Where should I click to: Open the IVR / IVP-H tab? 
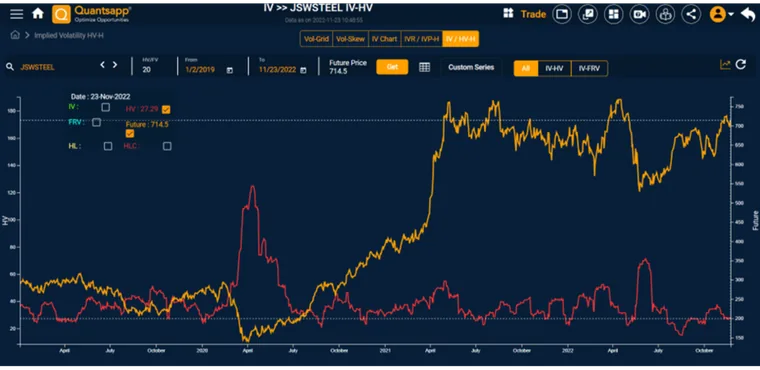tap(422, 39)
